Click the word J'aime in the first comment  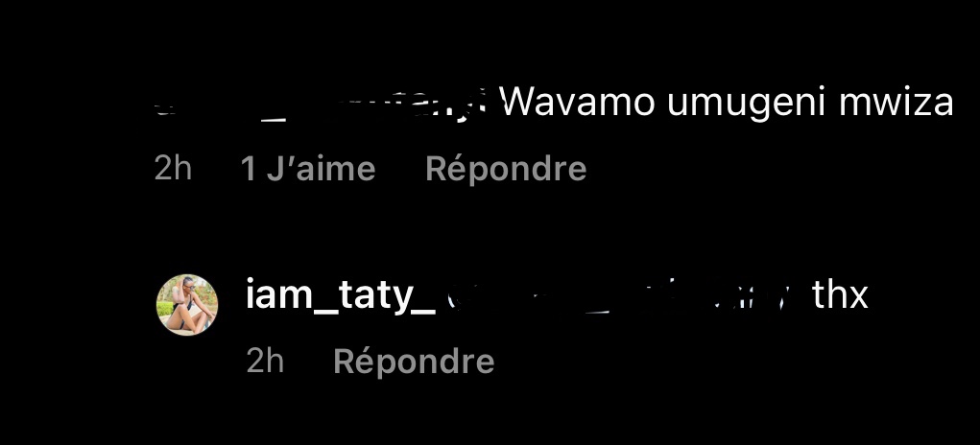[x=322, y=169]
